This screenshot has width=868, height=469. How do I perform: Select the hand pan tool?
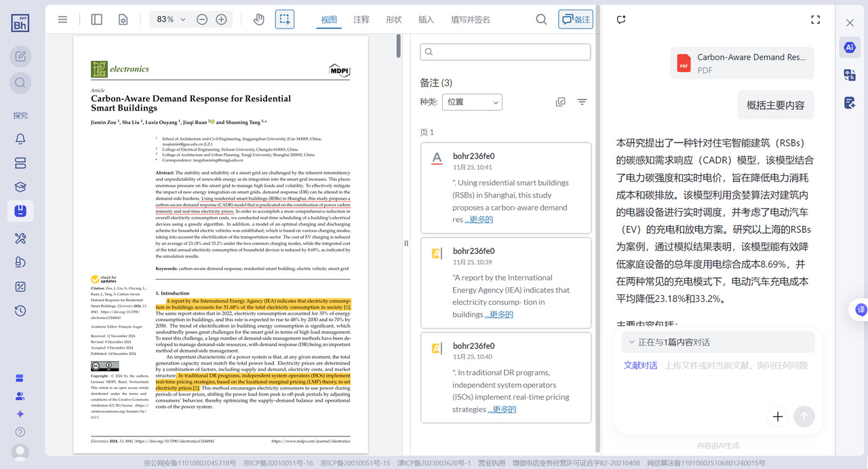(x=258, y=20)
